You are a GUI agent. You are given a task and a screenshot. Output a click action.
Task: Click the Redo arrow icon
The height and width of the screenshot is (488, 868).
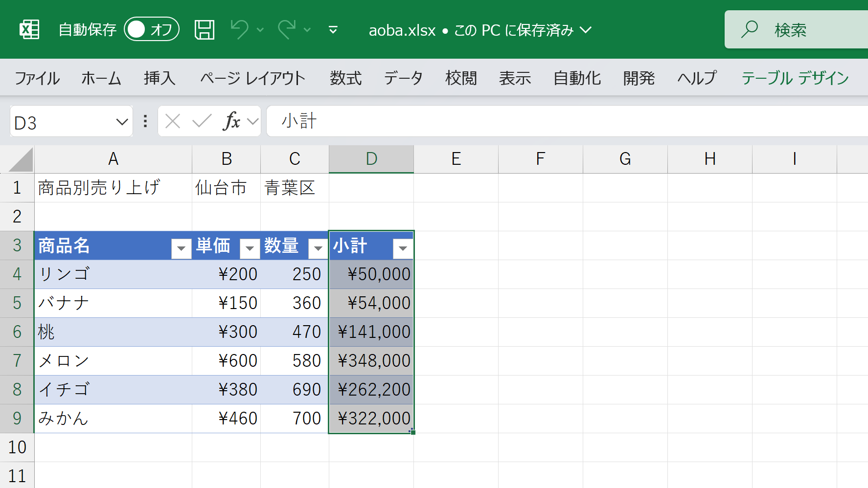[287, 29]
